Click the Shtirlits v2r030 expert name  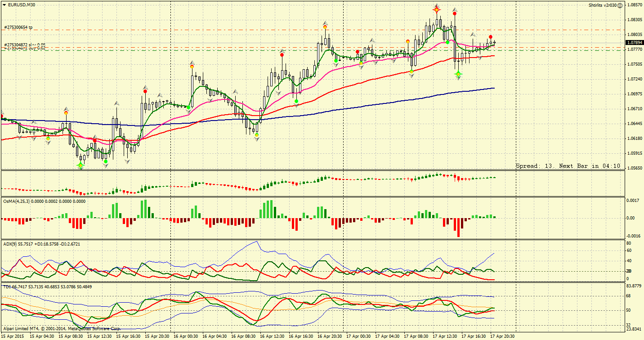603,5
